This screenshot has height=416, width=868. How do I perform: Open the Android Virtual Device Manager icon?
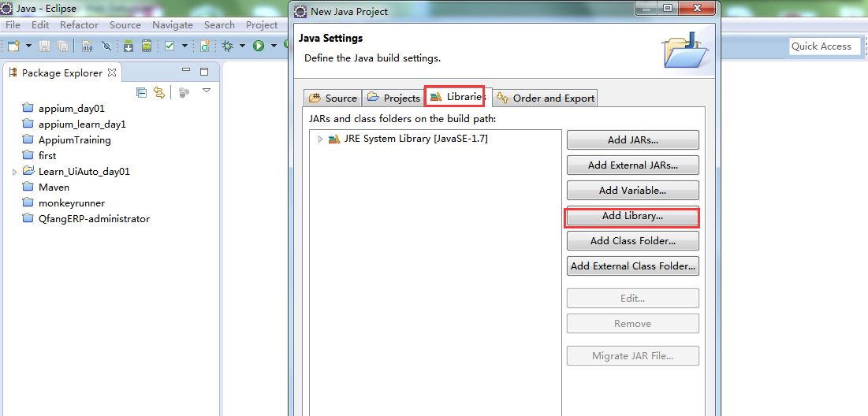point(146,46)
